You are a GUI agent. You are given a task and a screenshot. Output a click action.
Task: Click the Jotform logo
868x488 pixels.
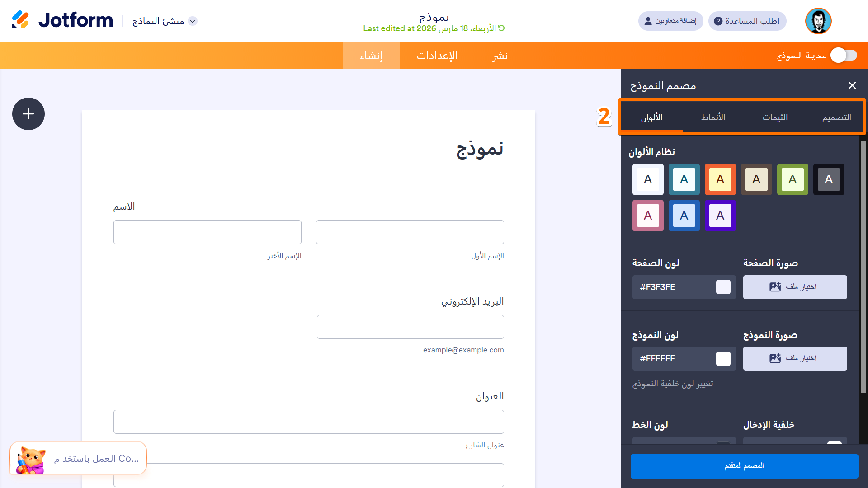click(x=62, y=20)
